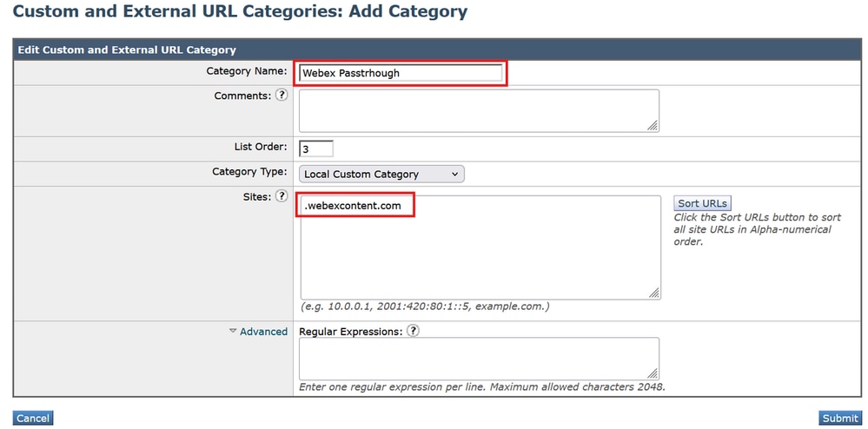This screenshot has width=868, height=429.
Task: Submit the new URL category
Action: point(839,418)
